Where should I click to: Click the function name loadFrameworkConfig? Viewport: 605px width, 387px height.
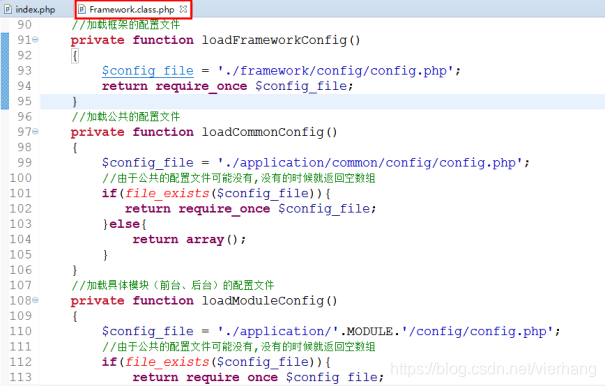274,40
